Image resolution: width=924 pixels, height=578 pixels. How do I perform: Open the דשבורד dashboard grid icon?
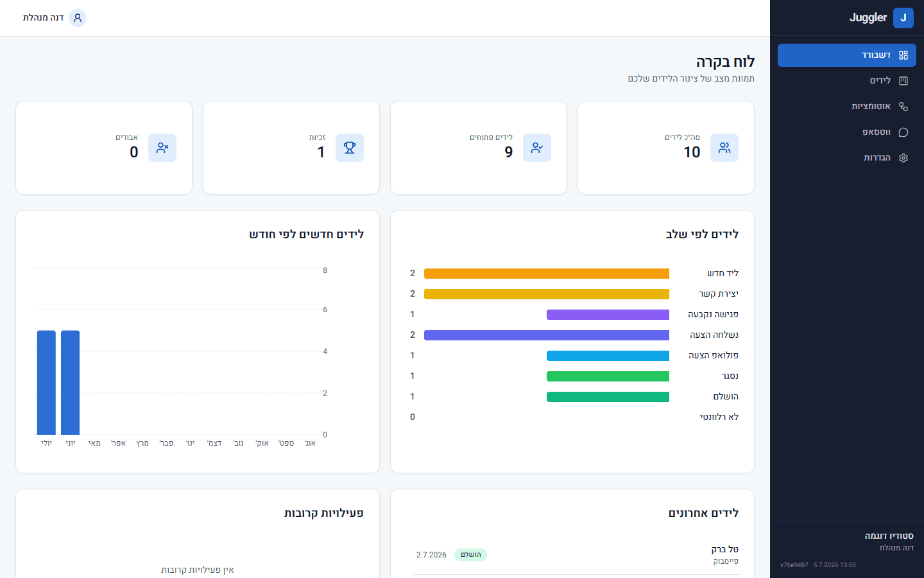(903, 55)
